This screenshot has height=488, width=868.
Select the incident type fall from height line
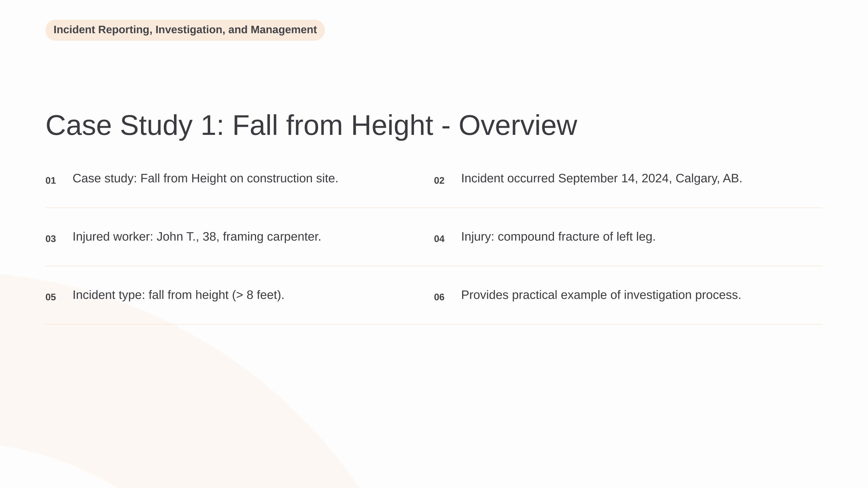(x=178, y=295)
